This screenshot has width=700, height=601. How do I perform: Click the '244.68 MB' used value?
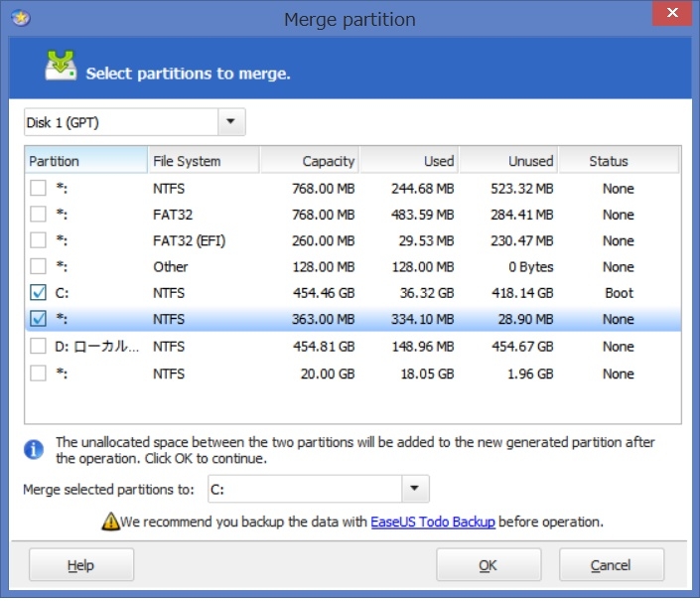[x=423, y=189]
